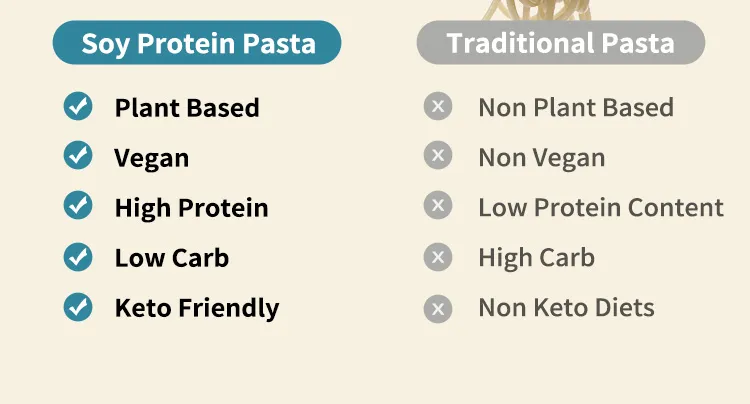Click the checkmark icon beside Plant Based

pyautogui.click(x=78, y=106)
